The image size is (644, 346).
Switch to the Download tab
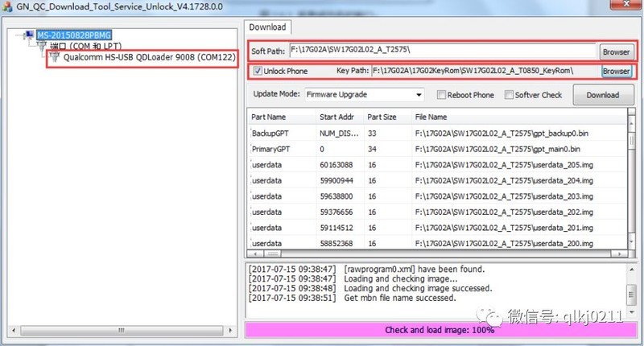(266, 27)
